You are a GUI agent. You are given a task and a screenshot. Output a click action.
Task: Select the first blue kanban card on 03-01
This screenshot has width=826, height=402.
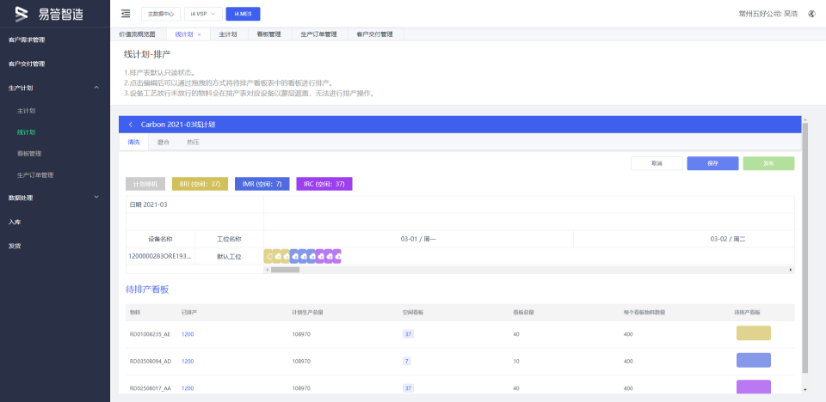pyautogui.click(x=294, y=257)
